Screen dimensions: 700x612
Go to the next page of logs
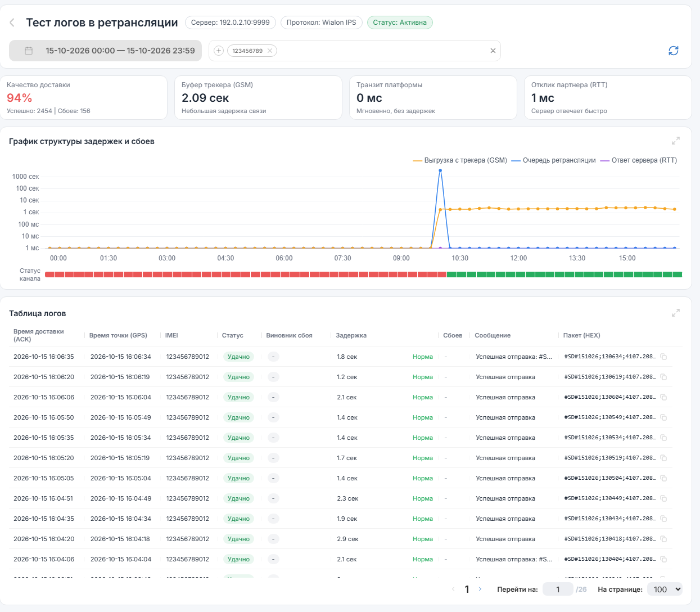tap(480, 589)
